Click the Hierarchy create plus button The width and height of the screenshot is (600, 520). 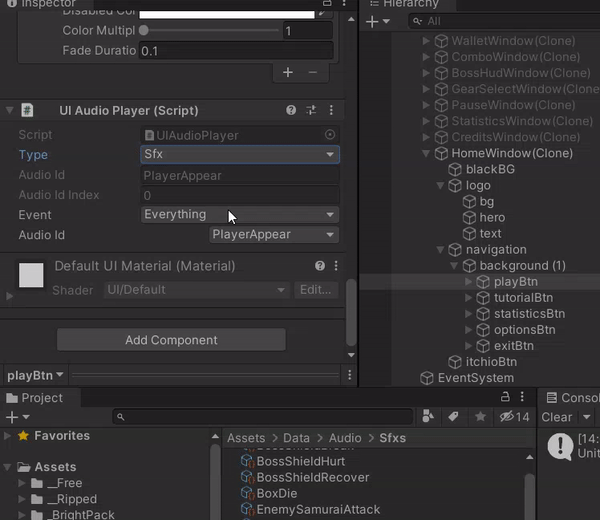tap(372, 21)
